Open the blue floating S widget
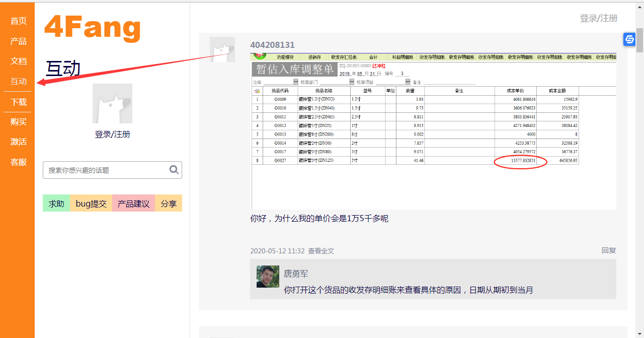Image resolution: width=644 pixels, height=338 pixels. click(629, 39)
